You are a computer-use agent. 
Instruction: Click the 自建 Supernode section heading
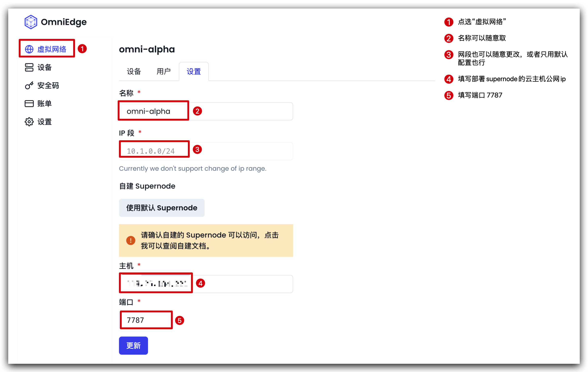pos(147,186)
